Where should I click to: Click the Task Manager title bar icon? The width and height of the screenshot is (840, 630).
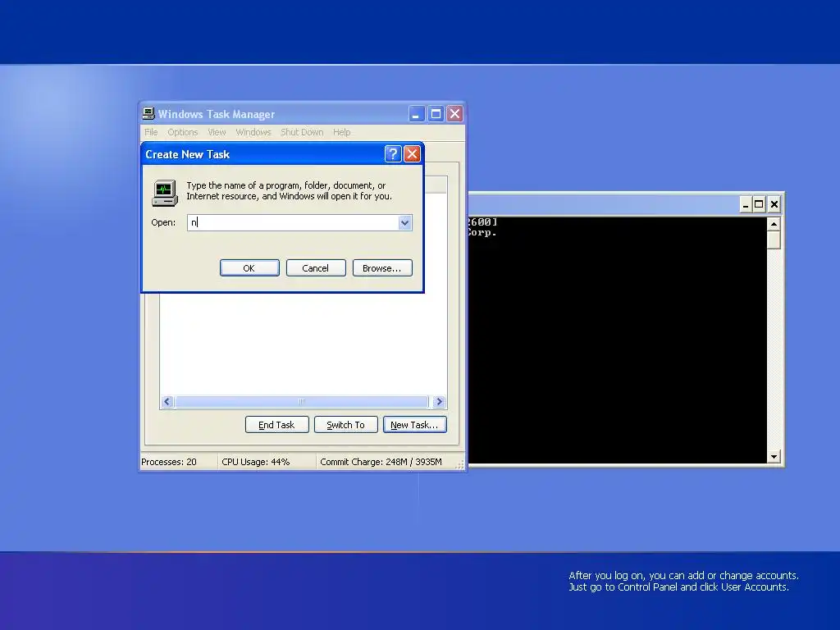click(x=148, y=113)
